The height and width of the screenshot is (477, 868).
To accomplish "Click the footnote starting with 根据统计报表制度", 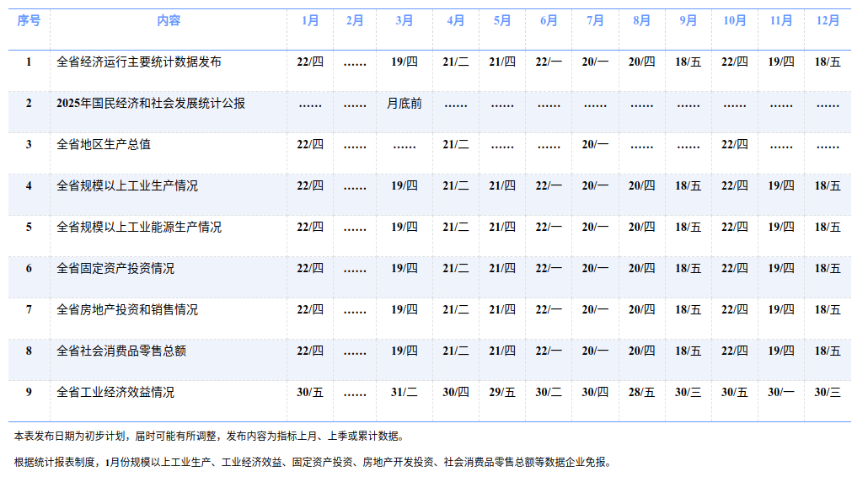I will (312, 462).
